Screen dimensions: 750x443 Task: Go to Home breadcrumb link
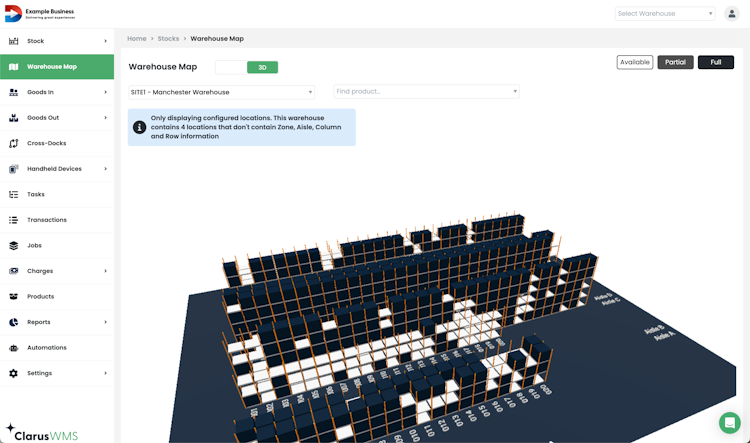point(137,39)
